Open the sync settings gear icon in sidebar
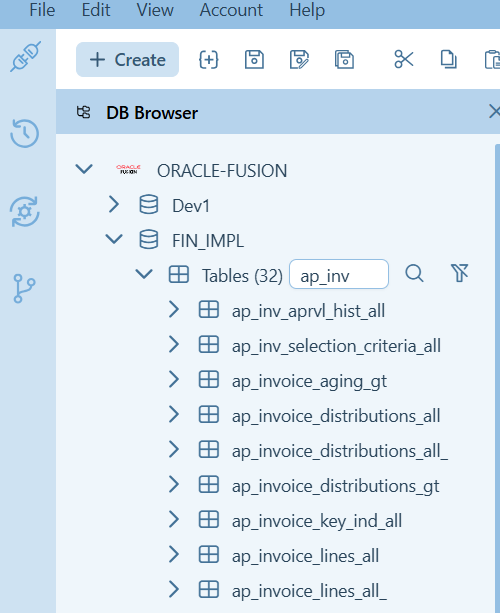Screen dimensions: 500x613 (25, 212)
